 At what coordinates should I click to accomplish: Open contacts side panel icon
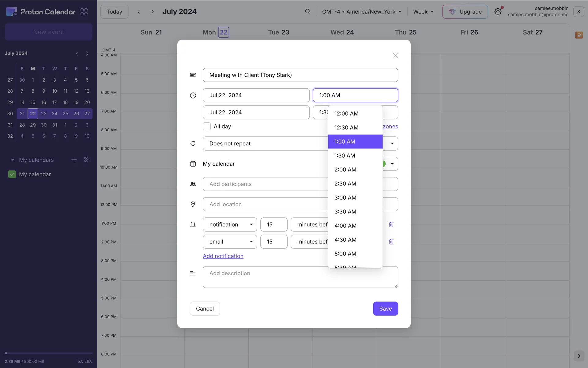[579, 35]
